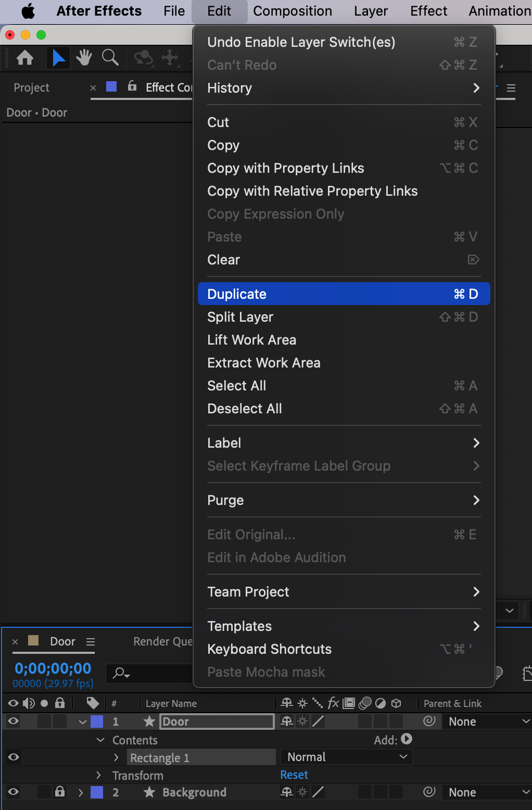The image size is (532, 810).
Task: Click the Add contents play-arrow button
Action: click(407, 739)
